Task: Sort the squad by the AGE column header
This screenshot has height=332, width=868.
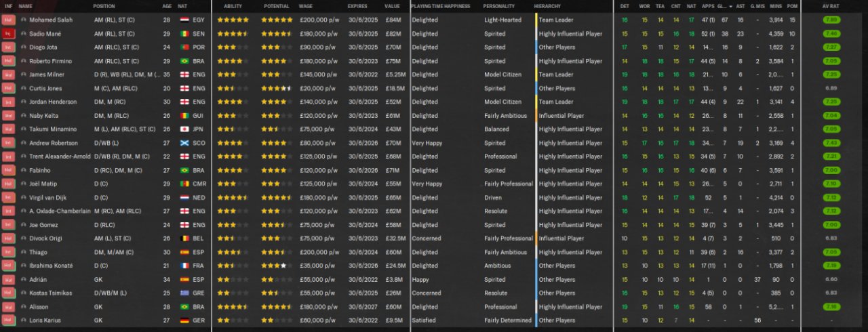Action: pos(167,6)
